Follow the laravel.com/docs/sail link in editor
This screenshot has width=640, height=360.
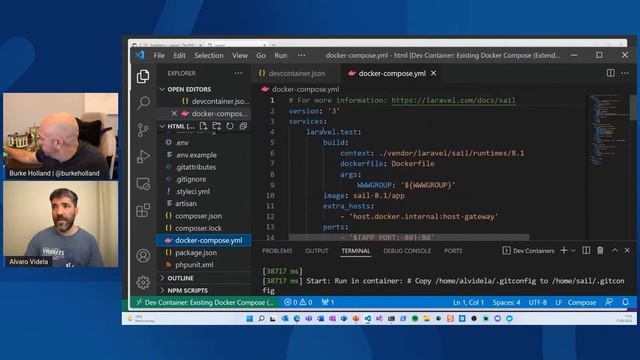pyautogui.click(x=453, y=100)
